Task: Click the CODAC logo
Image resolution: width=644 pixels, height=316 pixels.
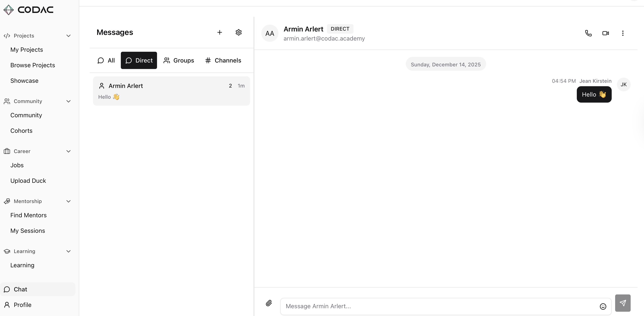Action: [x=28, y=10]
